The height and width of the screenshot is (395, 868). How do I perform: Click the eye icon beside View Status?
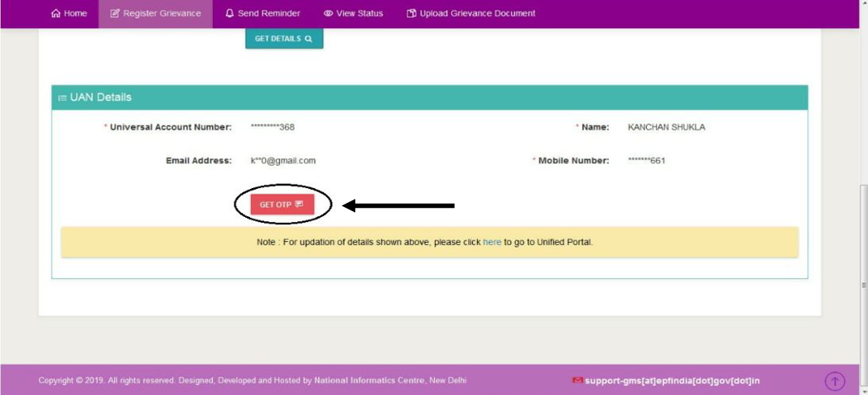tap(328, 13)
